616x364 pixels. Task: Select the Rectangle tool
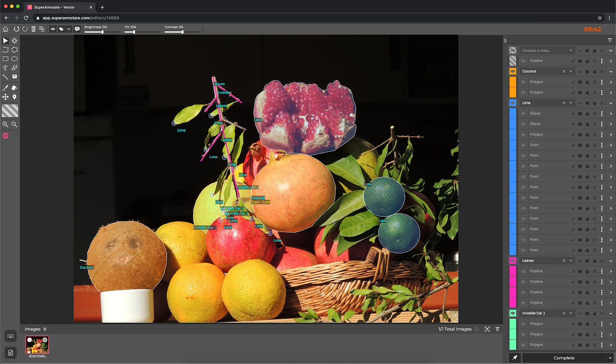tap(5, 58)
